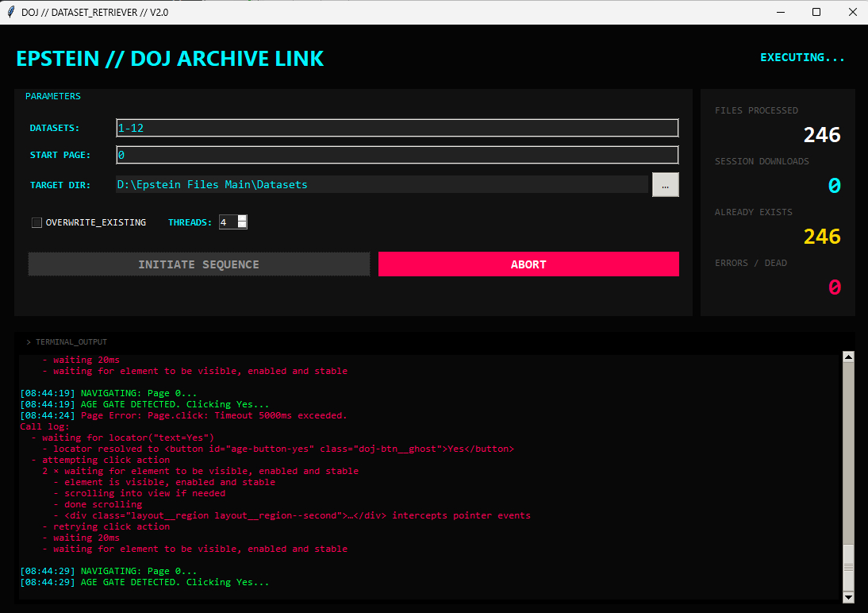Click the THREADS number box
The width and height of the screenshot is (868, 613).
pyautogui.click(x=227, y=223)
